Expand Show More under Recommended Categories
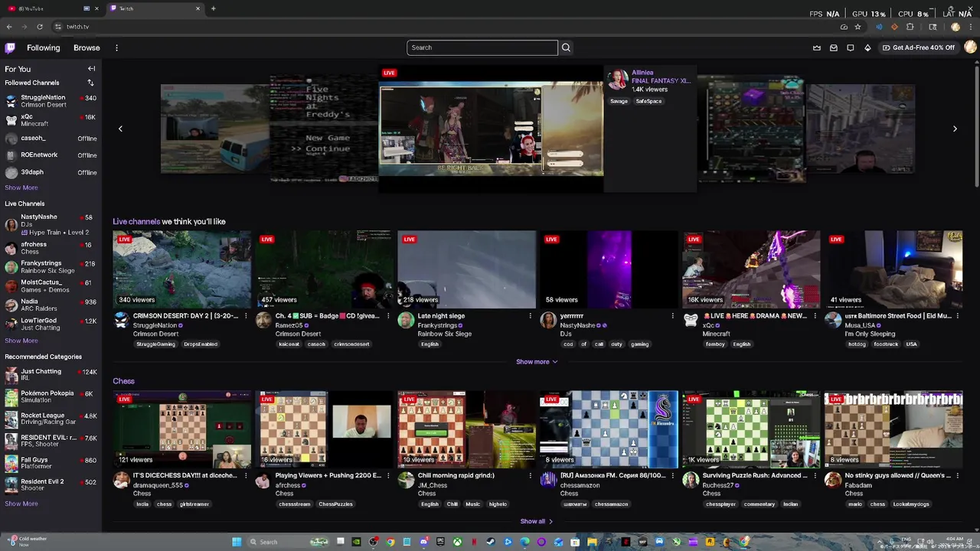980x551 pixels. click(21, 504)
